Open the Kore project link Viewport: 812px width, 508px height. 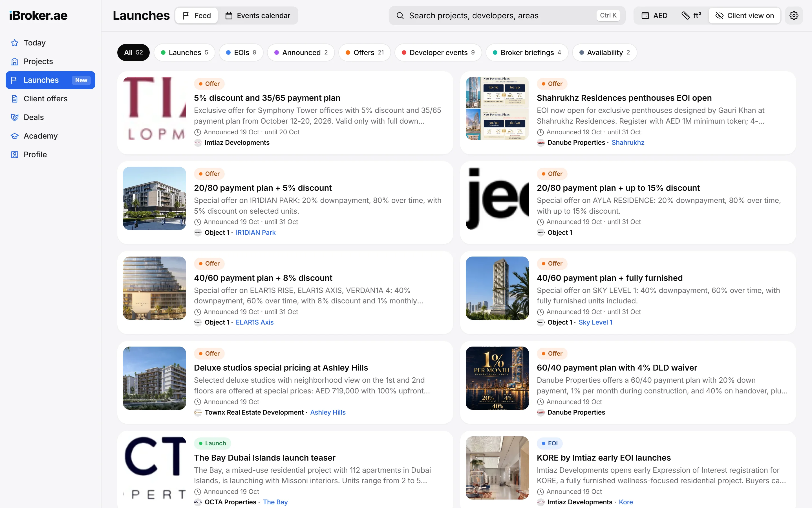click(626, 502)
